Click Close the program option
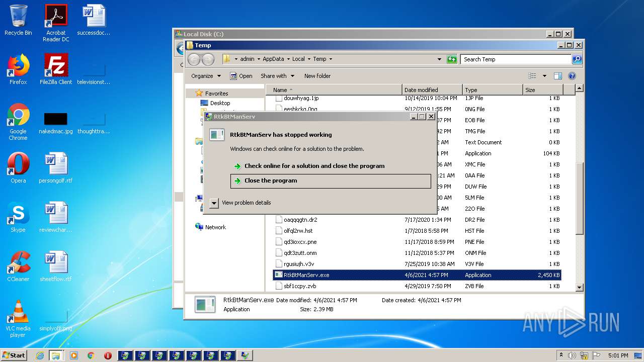The width and height of the screenshot is (644, 362). [x=331, y=181]
